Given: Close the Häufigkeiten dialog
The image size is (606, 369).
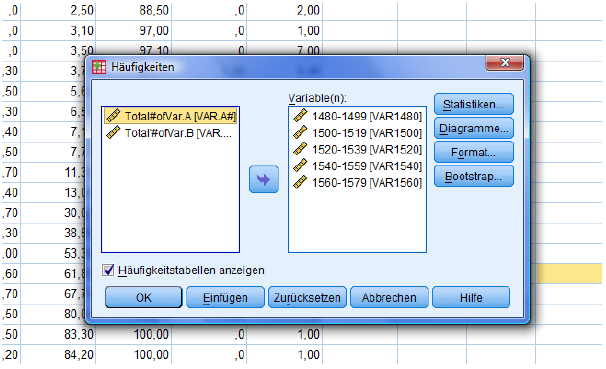Looking at the screenshot, I should tap(504, 63).
